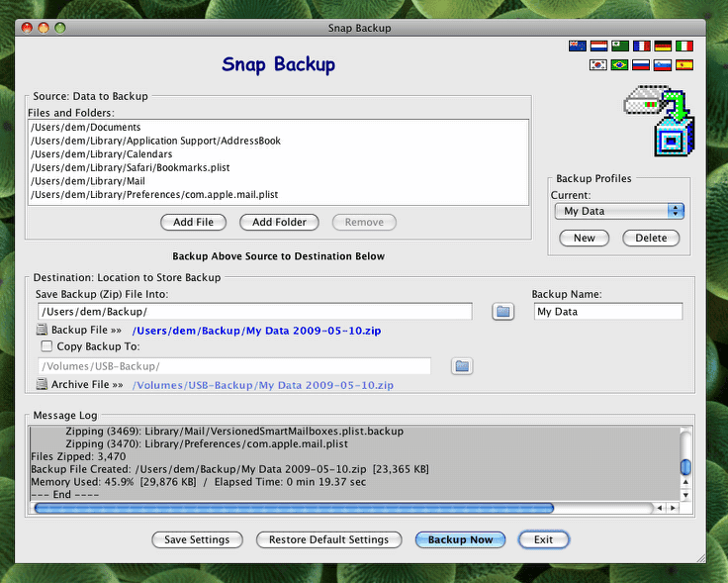Click the Files Zipped: 3,470 log line

coord(78,456)
